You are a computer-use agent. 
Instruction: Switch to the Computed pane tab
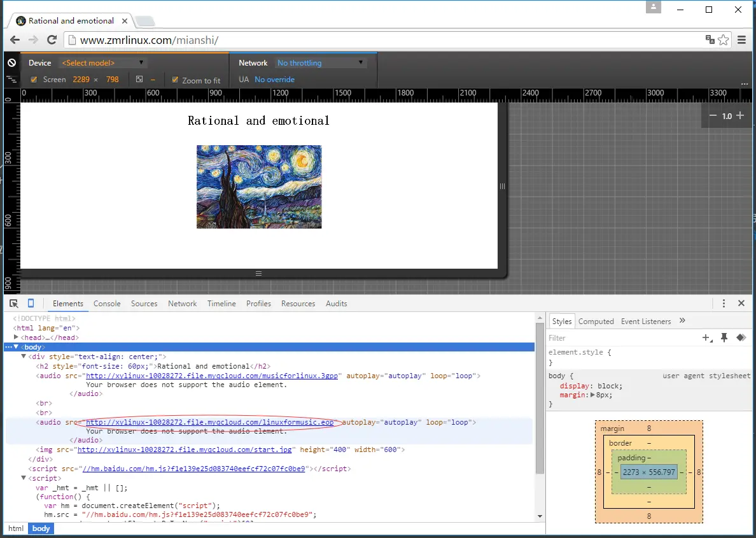(x=596, y=322)
